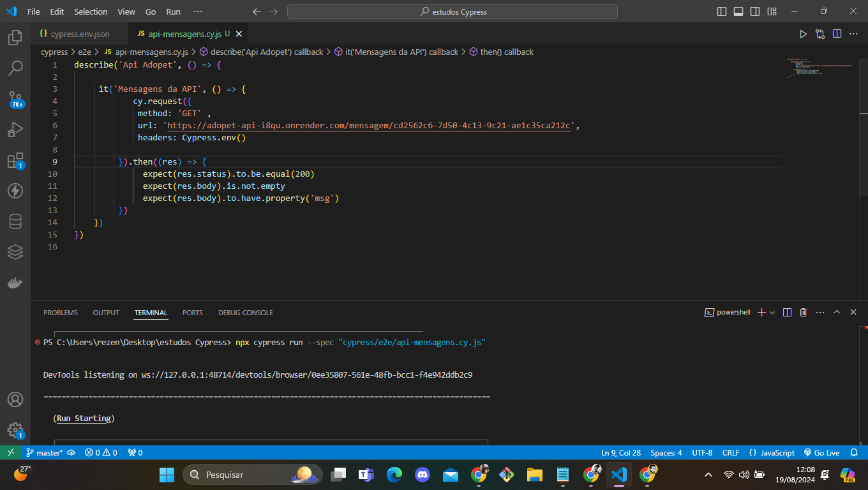
Task: Open then() callback breadcrumb
Action: point(502,52)
